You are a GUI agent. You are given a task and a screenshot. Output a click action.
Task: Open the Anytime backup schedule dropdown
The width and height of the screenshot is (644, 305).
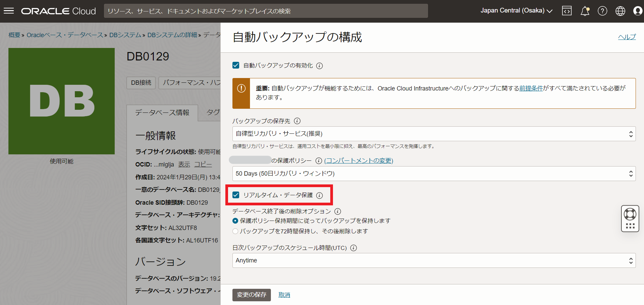[x=433, y=260]
